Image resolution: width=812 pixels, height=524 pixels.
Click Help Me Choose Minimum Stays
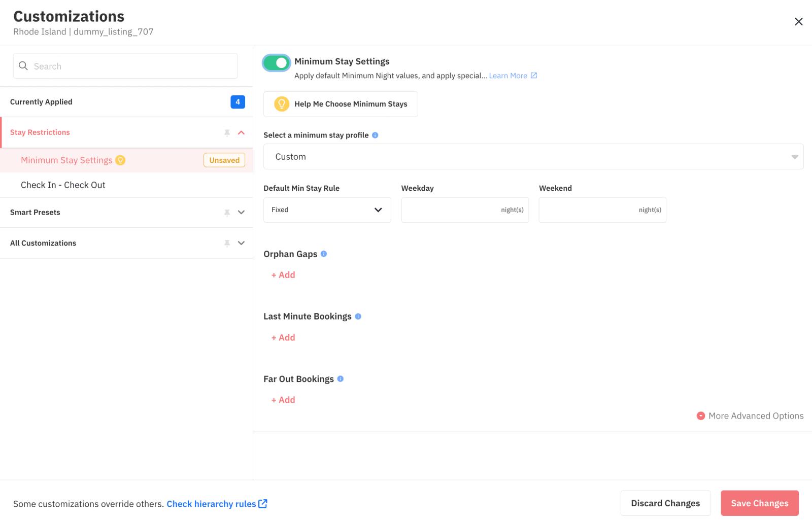(x=341, y=104)
